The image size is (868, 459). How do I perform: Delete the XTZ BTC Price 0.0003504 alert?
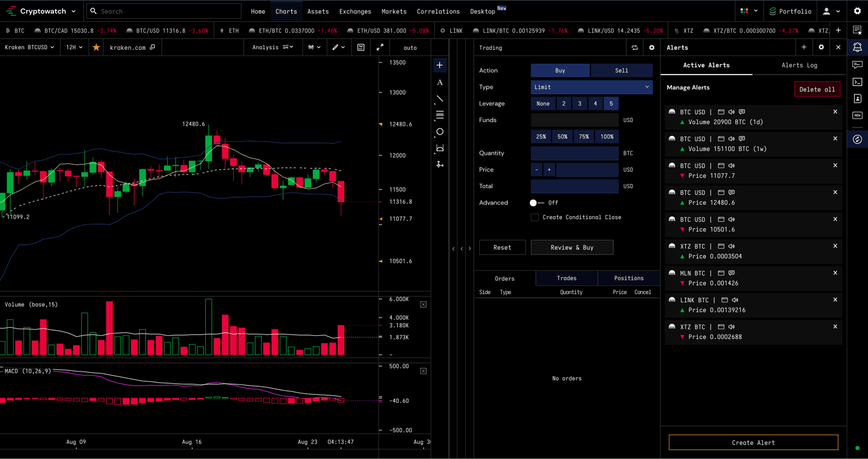[835, 246]
